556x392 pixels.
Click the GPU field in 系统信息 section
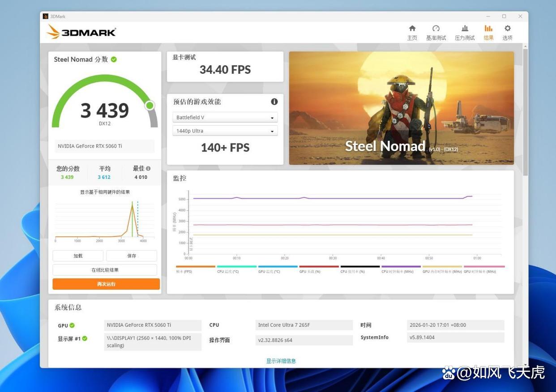pyautogui.click(x=153, y=325)
